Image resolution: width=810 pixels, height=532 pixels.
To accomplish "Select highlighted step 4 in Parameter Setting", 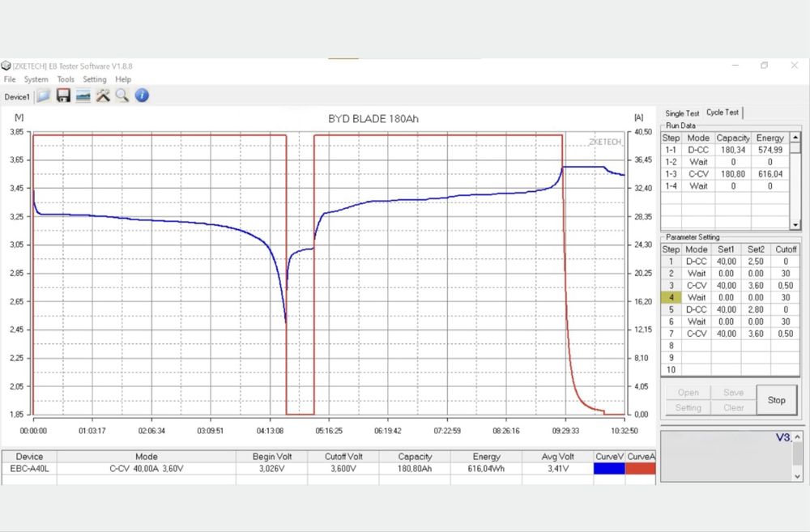I will [x=671, y=297].
